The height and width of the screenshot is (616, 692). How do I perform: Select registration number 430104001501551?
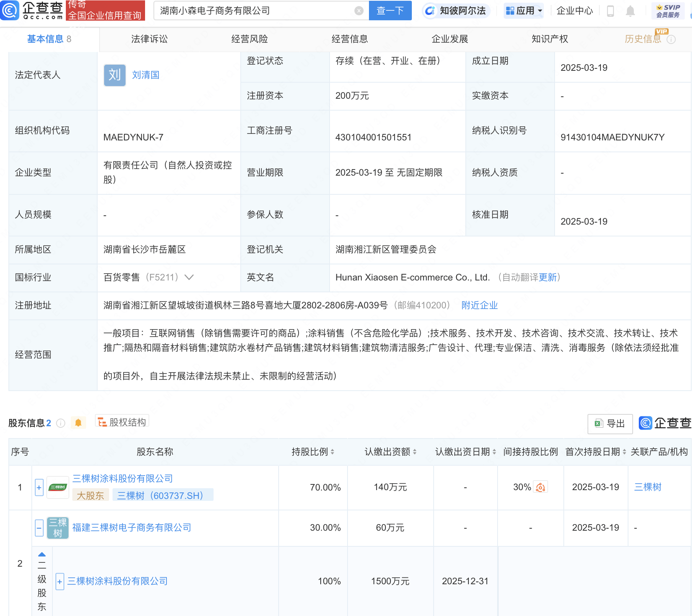(x=373, y=137)
